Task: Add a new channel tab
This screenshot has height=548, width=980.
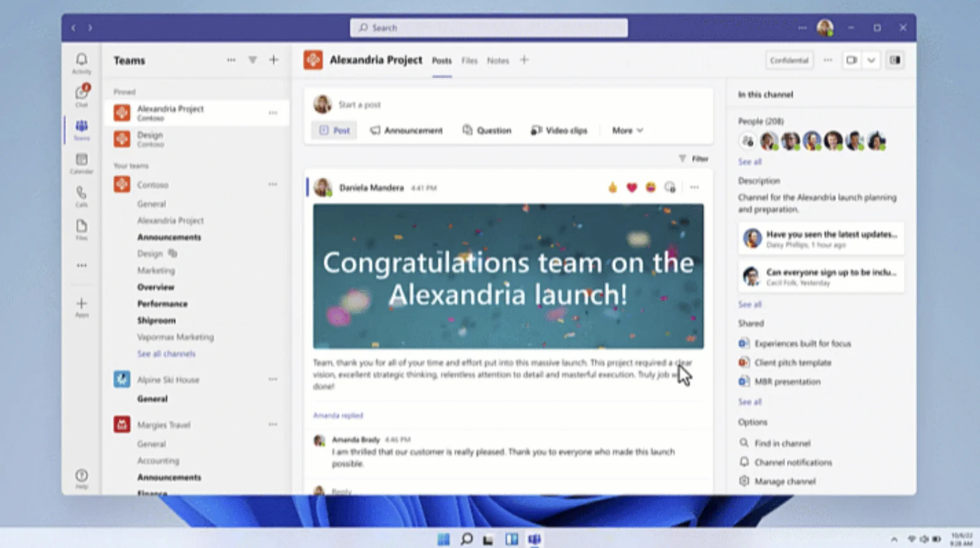Action: point(524,60)
